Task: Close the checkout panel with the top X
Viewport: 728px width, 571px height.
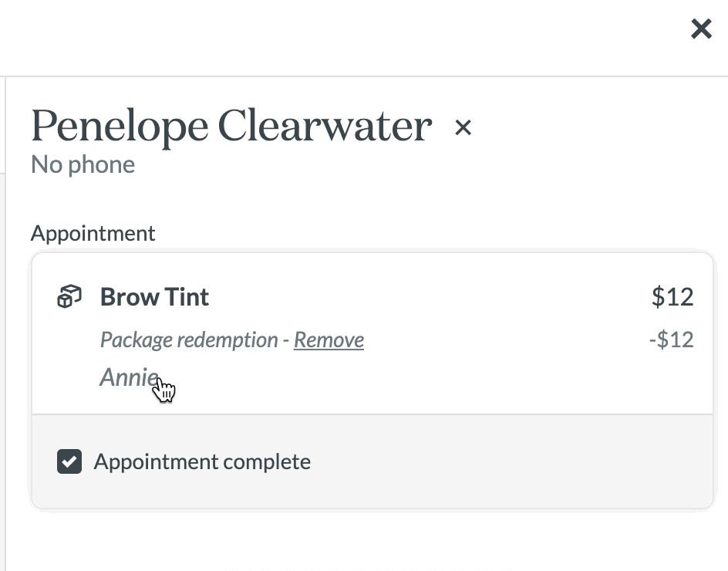Action: coord(701,29)
